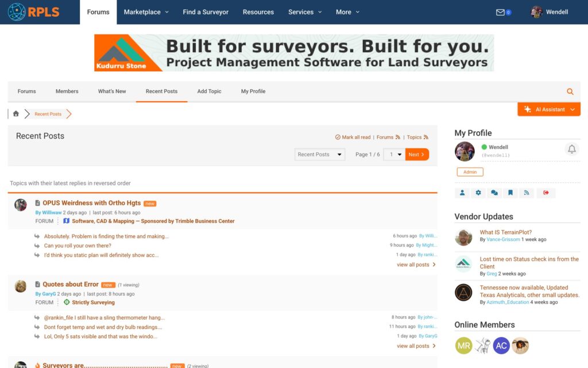Expand the Marketplace menu
Image resolution: width=588 pixels, height=368 pixels.
pyautogui.click(x=146, y=12)
